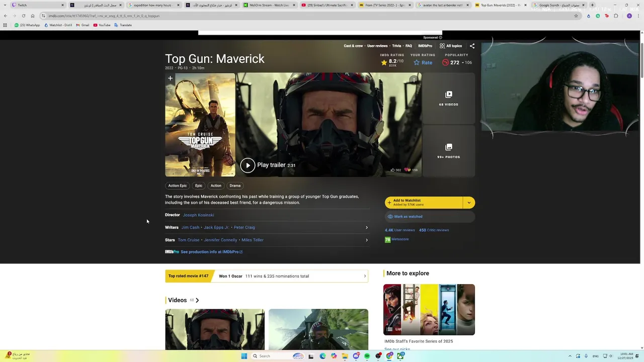This screenshot has height=362, width=644.
Task: Open the browser home button
Action: pos(33,16)
